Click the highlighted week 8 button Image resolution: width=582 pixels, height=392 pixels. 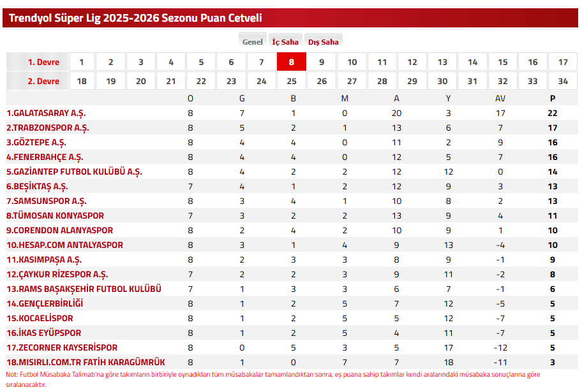click(x=292, y=62)
